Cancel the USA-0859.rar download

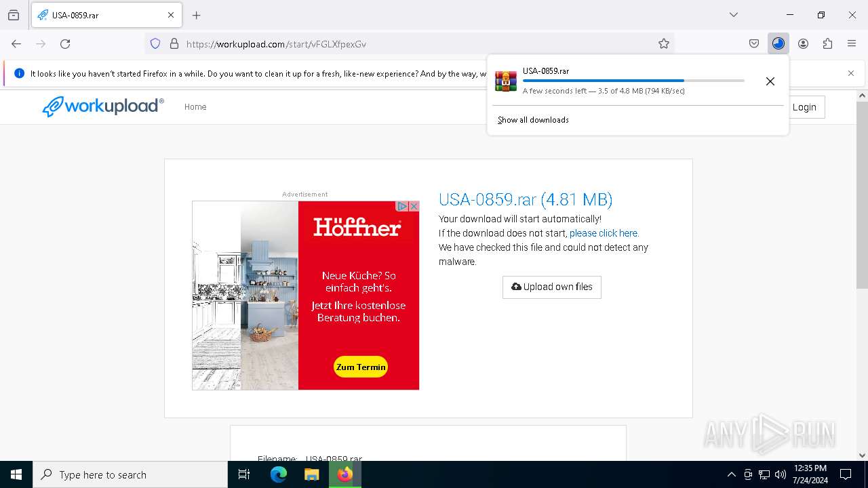tap(770, 81)
